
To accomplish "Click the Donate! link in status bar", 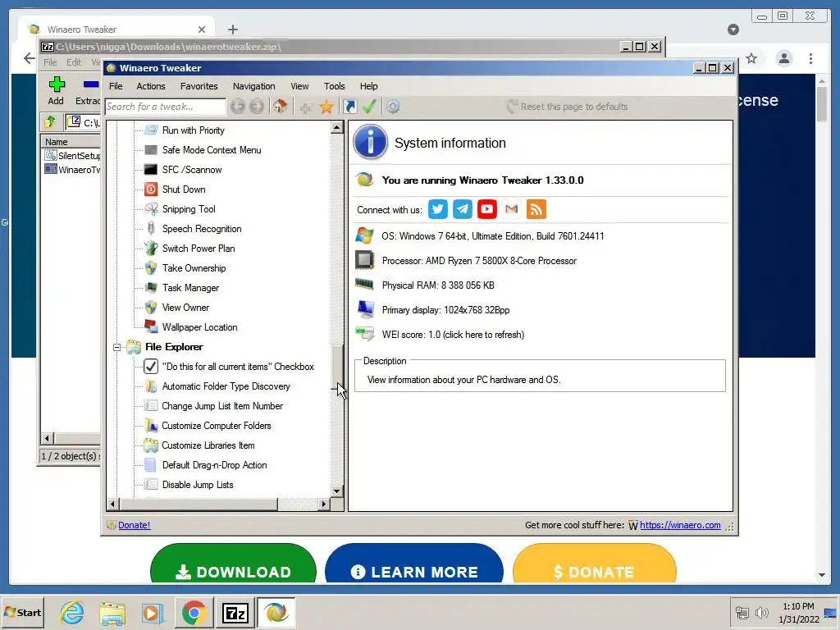I will point(134,525).
